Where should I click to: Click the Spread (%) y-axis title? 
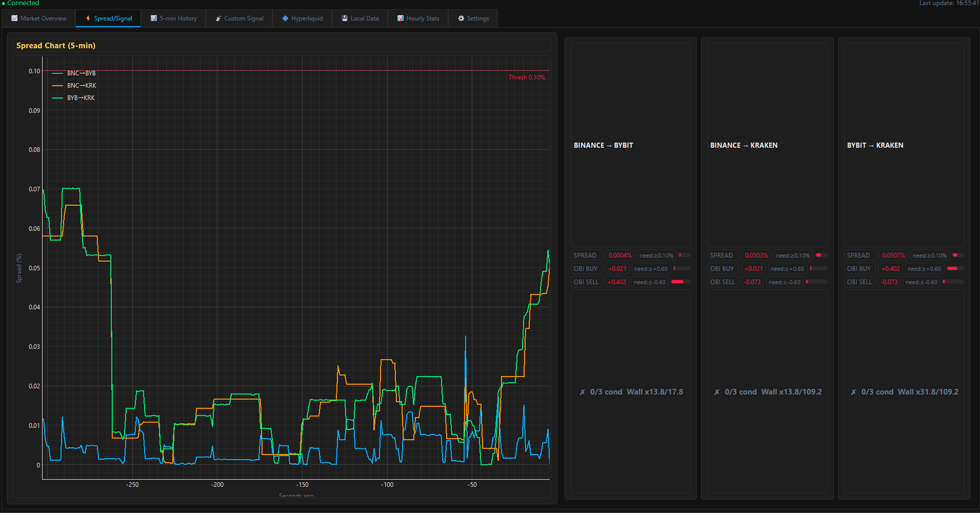[x=19, y=268]
